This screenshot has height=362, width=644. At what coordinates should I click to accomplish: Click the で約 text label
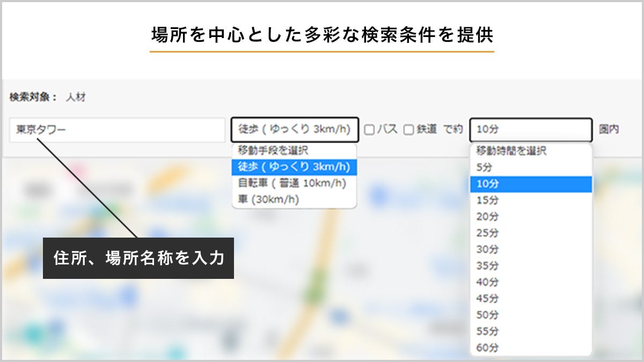pyautogui.click(x=453, y=130)
